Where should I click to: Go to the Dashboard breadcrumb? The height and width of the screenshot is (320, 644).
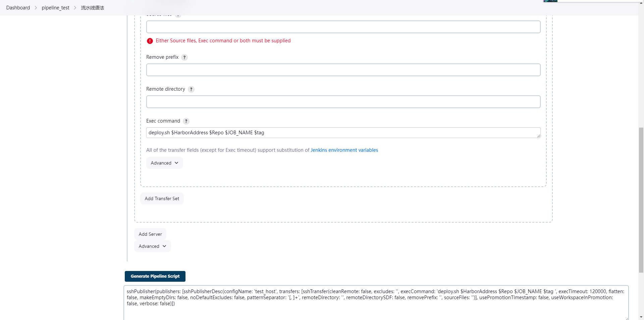tap(18, 8)
